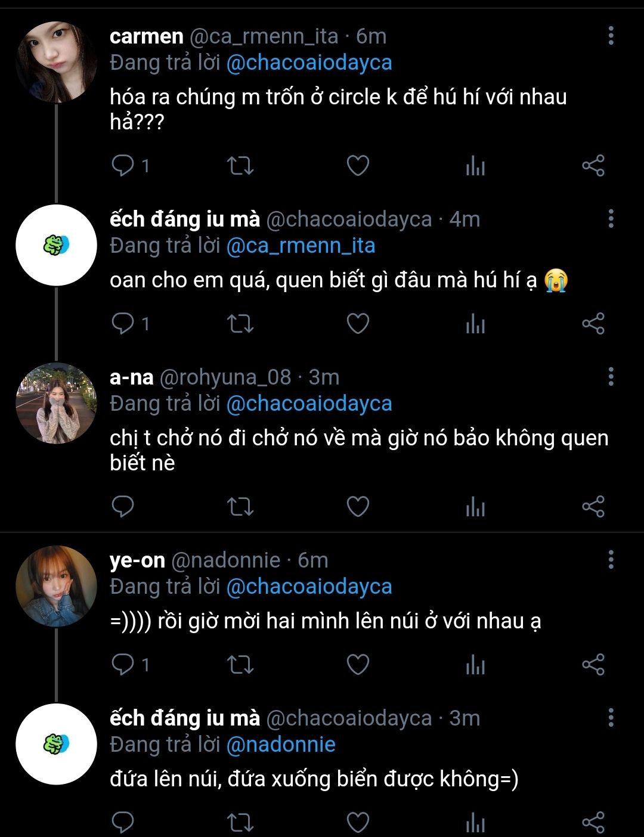Open more options on ye-on's tweet
644x837 pixels.
(x=611, y=560)
